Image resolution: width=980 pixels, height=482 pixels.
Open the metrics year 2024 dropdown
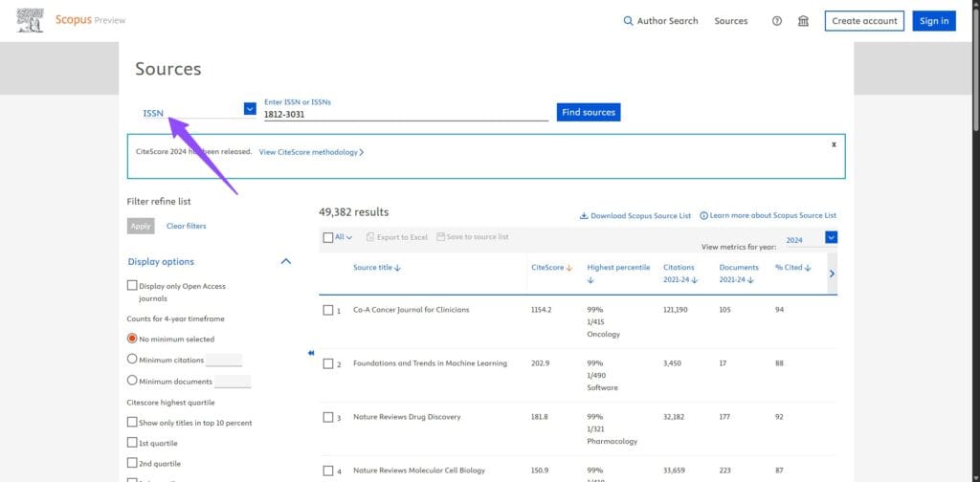(x=832, y=237)
